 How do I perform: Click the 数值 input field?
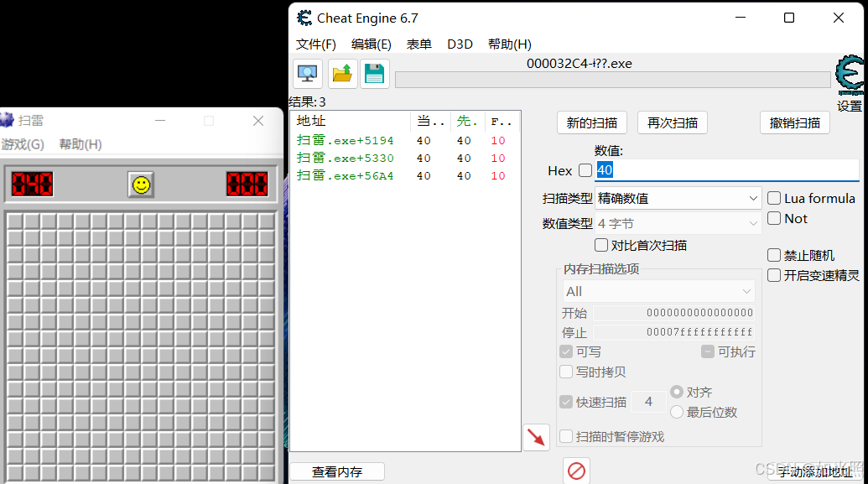[x=727, y=170]
